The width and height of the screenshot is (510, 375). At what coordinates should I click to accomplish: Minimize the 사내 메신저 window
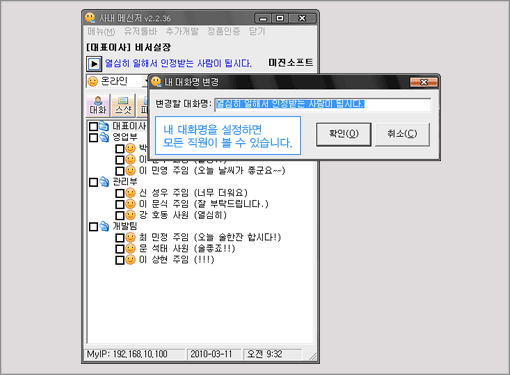coord(263,18)
